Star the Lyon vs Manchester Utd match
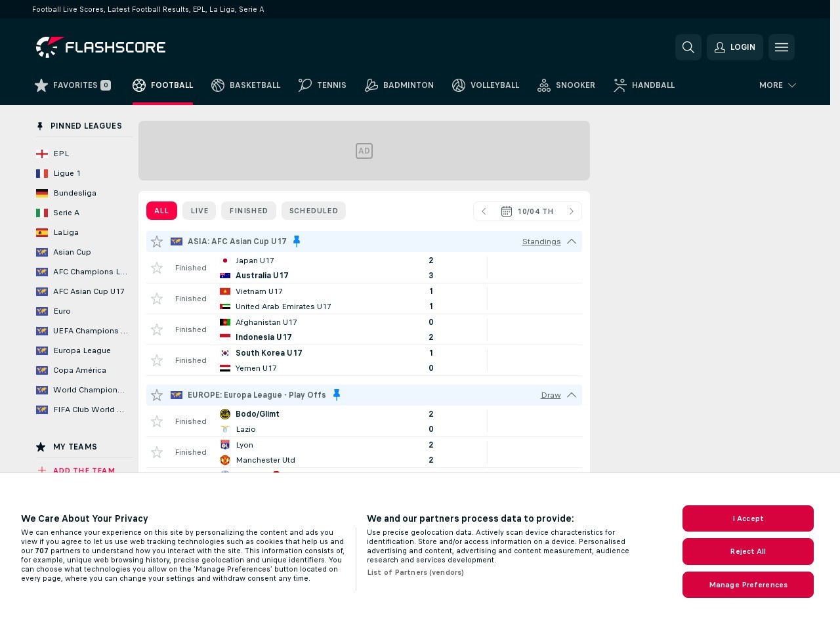Viewport: 840px width, 630px height. tap(157, 452)
